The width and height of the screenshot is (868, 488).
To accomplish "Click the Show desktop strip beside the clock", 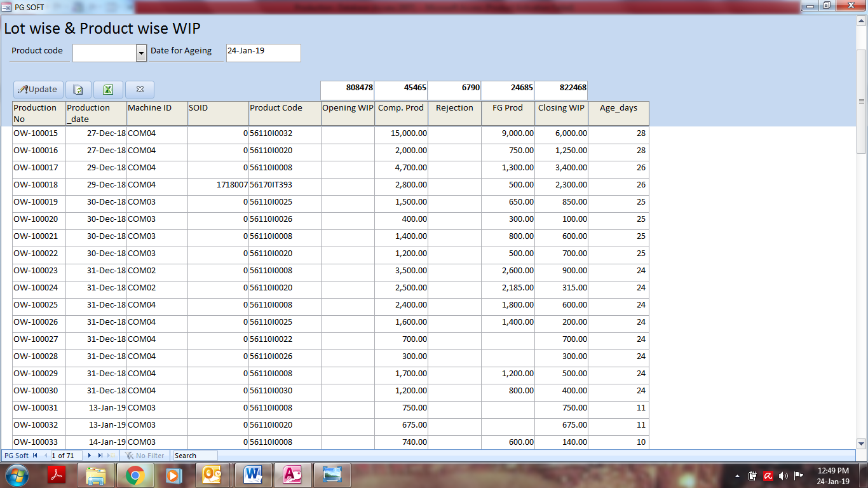I will tap(863, 475).
